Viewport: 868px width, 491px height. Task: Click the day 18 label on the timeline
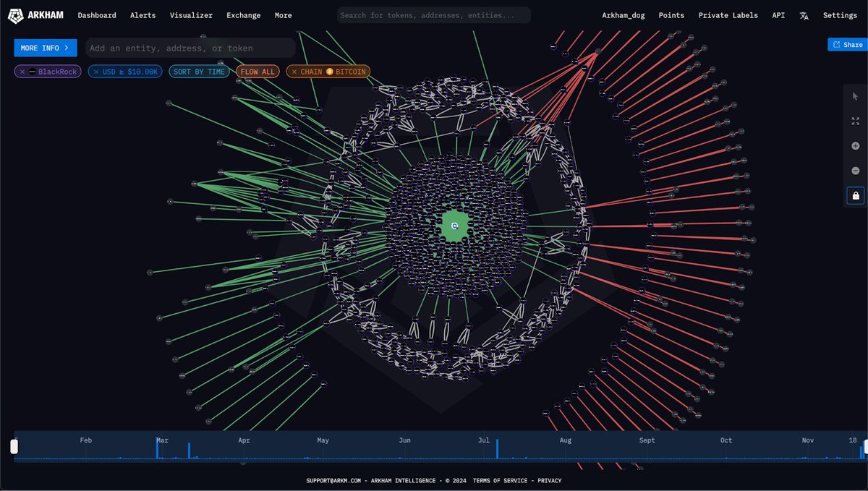click(x=853, y=440)
